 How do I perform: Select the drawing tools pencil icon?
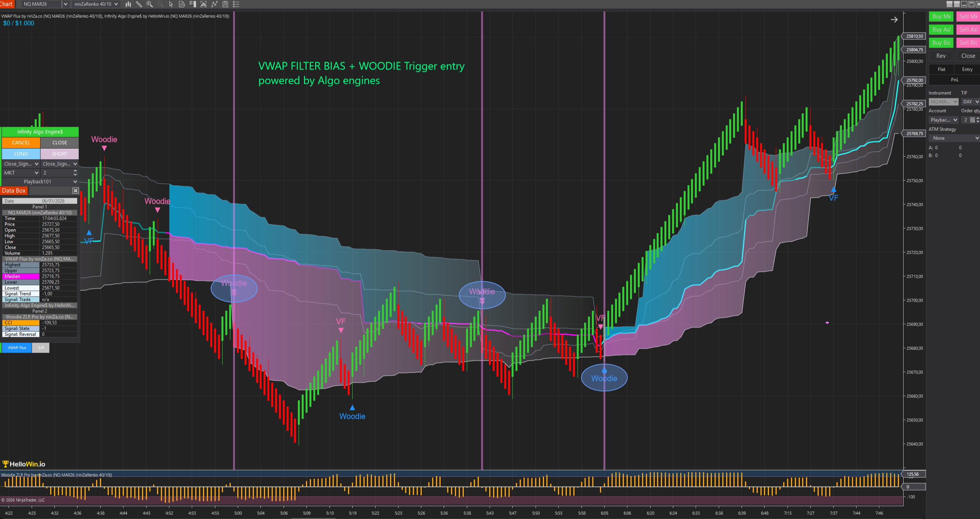[139, 4]
